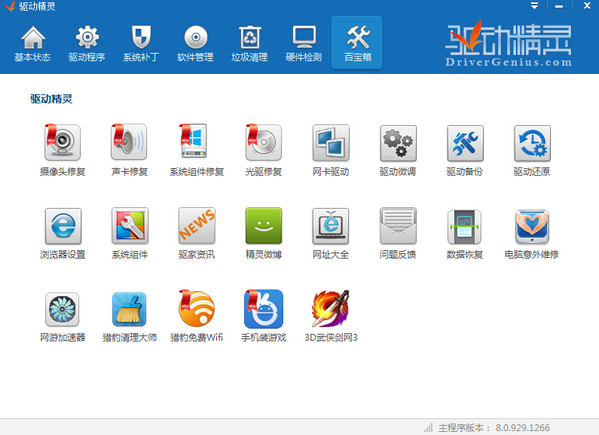599x435 pixels.
Task: Open 系统组件 tool icon
Action: (130, 226)
